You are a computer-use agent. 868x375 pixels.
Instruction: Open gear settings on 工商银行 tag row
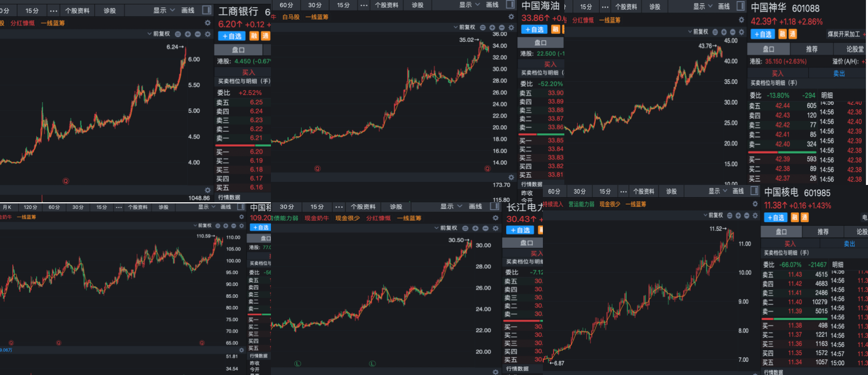coord(208,23)
